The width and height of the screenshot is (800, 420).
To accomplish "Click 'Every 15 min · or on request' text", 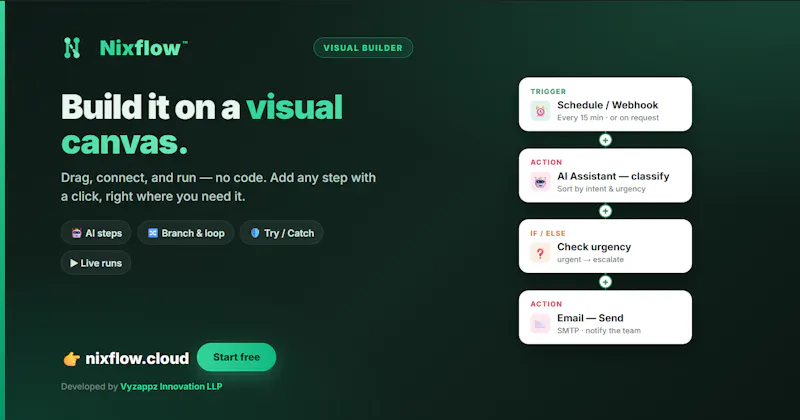I will pyautogui.click(x=608, y=118).
